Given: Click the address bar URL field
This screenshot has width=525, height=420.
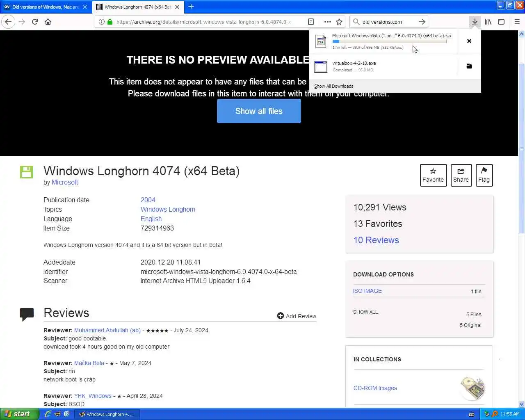Looking at the screenshot, I should click(x=203, y=22).
